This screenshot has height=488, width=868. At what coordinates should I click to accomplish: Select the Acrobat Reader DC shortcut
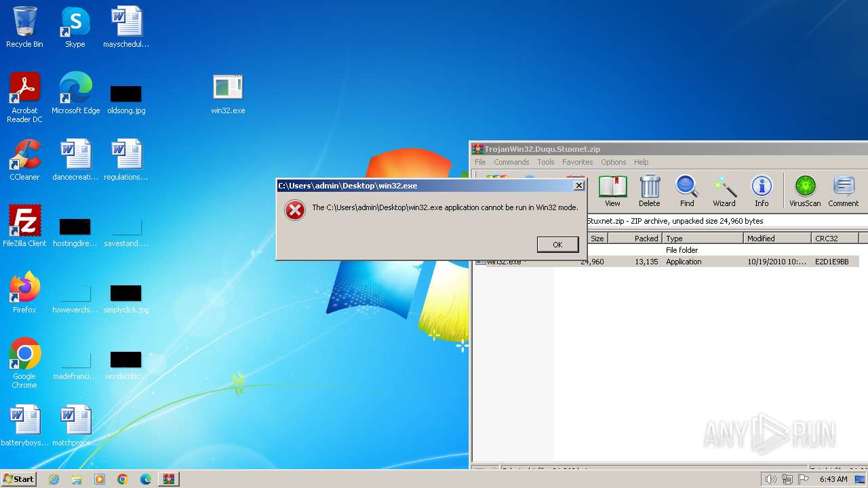pyautogui.click(x=24, y=98)
